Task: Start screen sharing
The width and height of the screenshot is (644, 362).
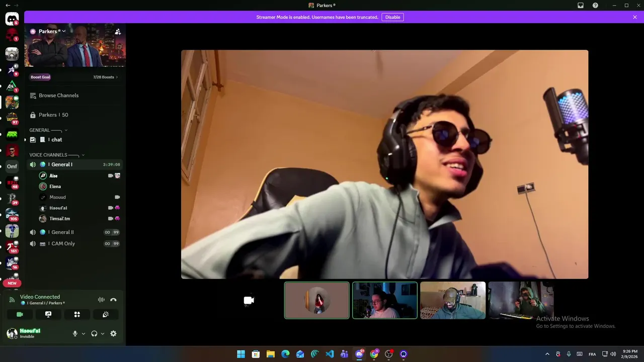Action: [x=48, y=314]
